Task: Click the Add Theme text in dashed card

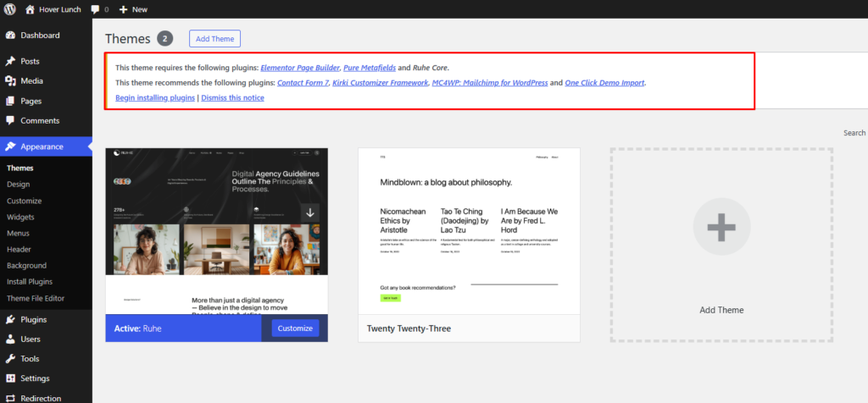Action: (x=721, y=310)
